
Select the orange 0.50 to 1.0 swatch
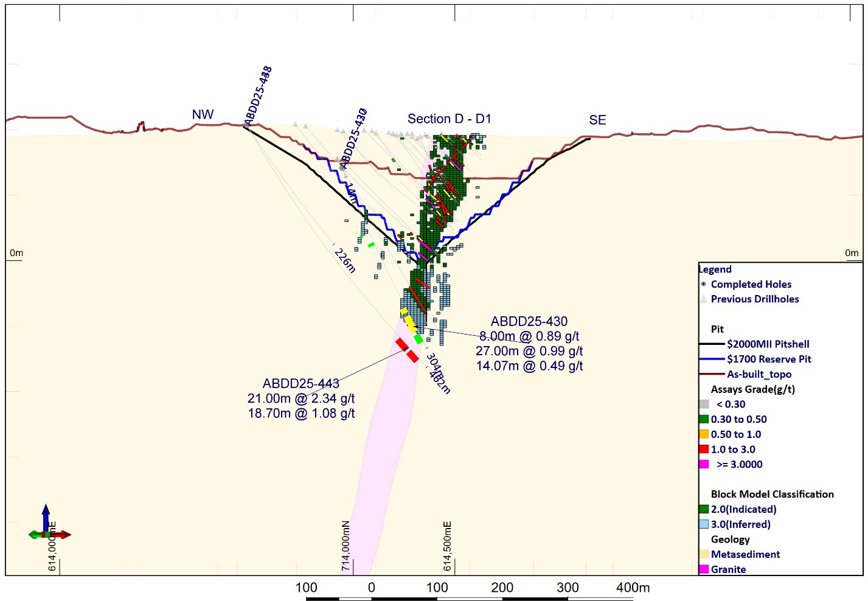click(x=704, y=434)
